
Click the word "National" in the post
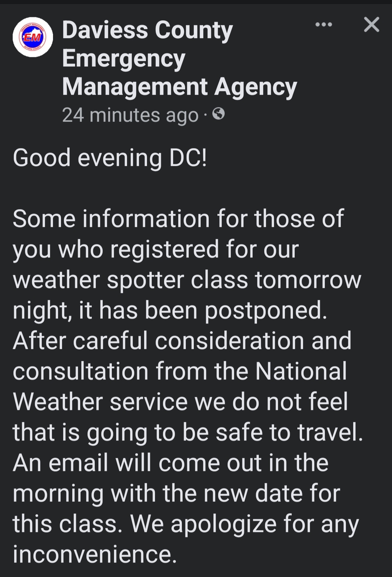(x=301, y=371)
